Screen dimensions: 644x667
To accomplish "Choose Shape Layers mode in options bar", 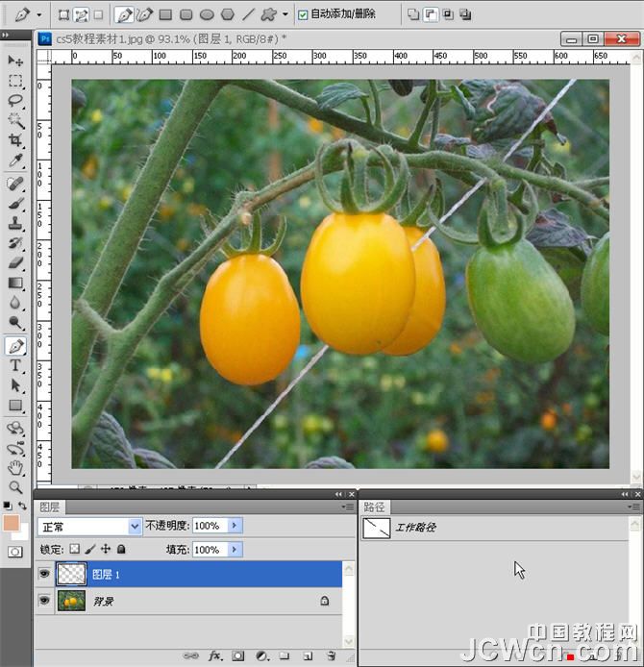I will [63, 15].
